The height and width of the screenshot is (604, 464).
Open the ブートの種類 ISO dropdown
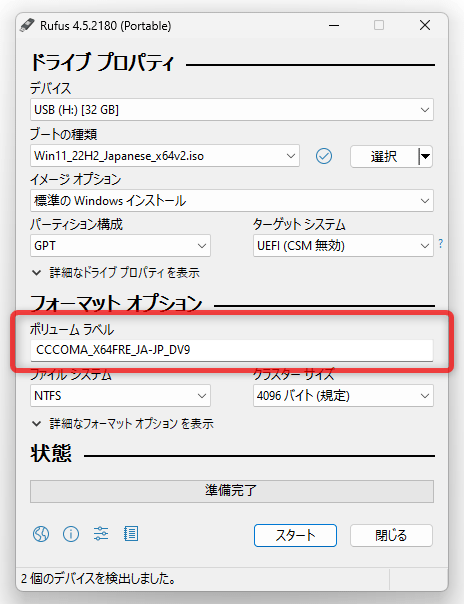165,156
